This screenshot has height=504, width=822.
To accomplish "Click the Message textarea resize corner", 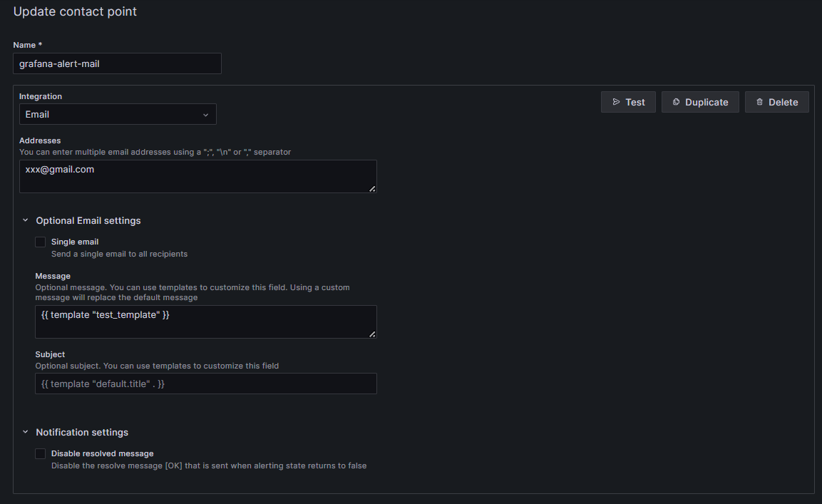I will pyautogui.click(x=372, y=334).
